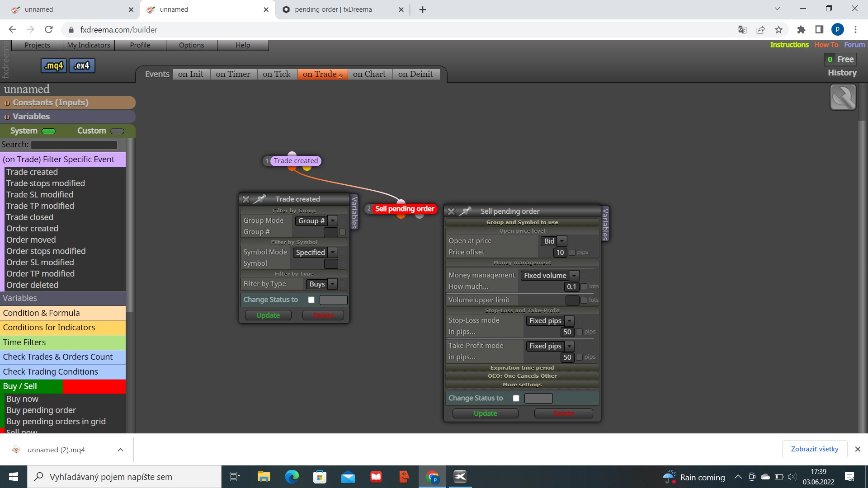Open the Money management Fixed volume dropdown
Screen dimensions: 868x488
[x=550, y=276]
